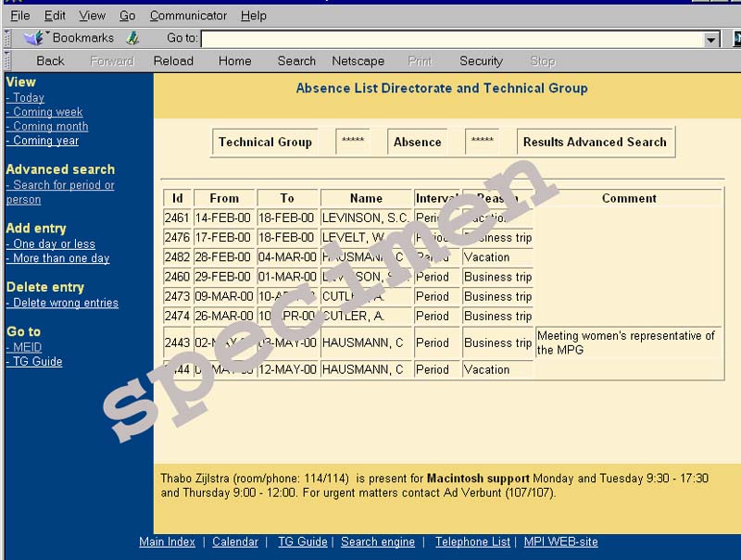Click in the Go to address field
Image resolution: width=741 pixels, height=560 pixels.
[453, 39]
